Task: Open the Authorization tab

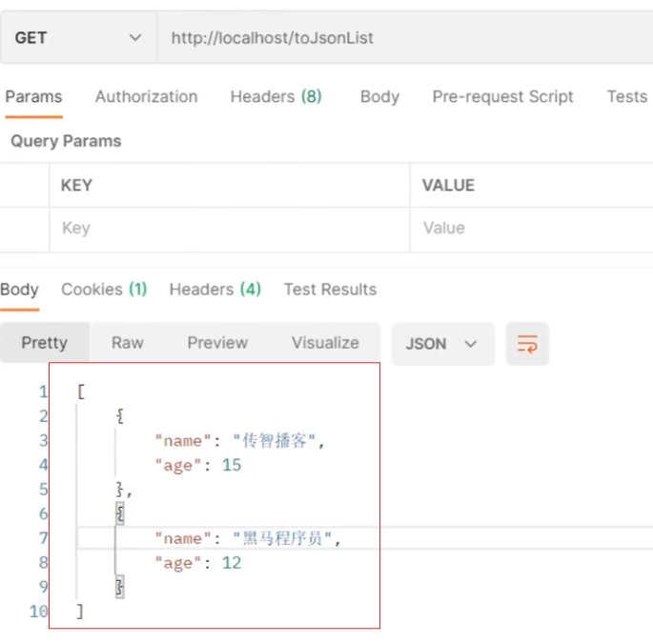Action: coord(146,96)
